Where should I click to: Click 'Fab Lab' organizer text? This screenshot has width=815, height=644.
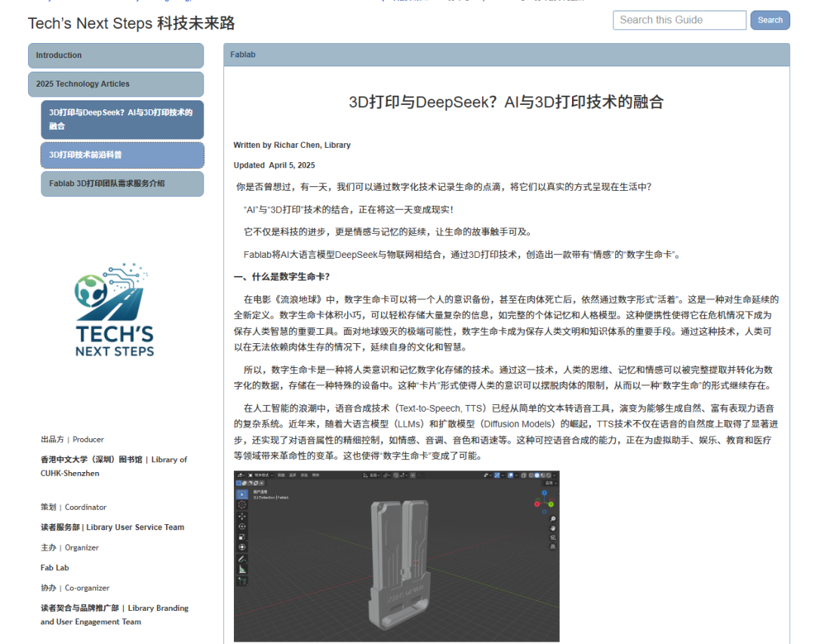(54, 568)
